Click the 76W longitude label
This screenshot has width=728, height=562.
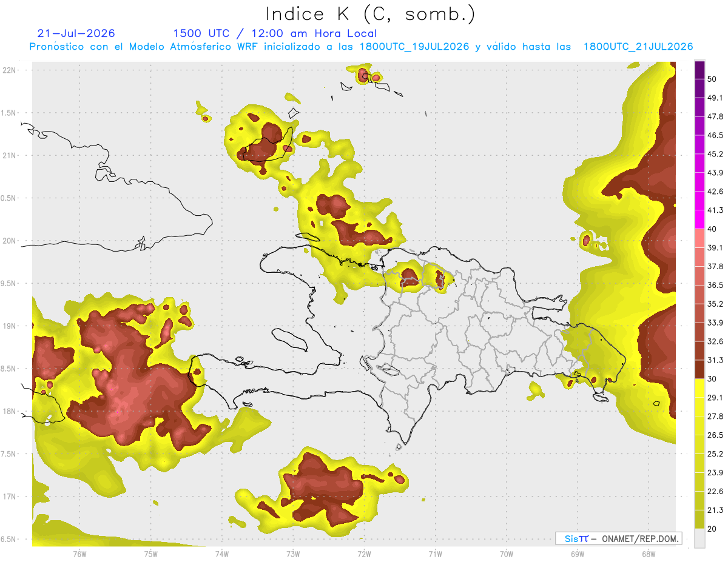(79, 554)
